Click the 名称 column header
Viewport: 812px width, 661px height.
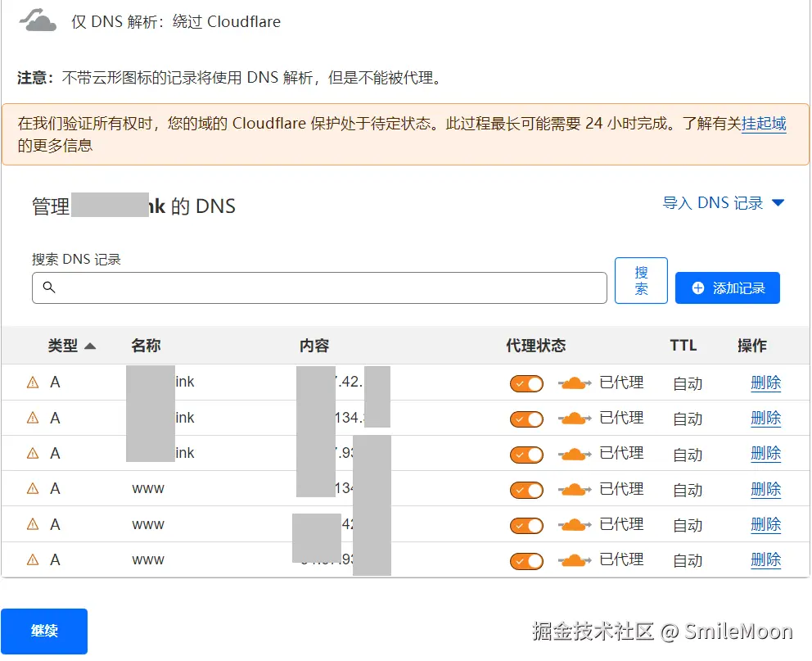click(146, 346)
